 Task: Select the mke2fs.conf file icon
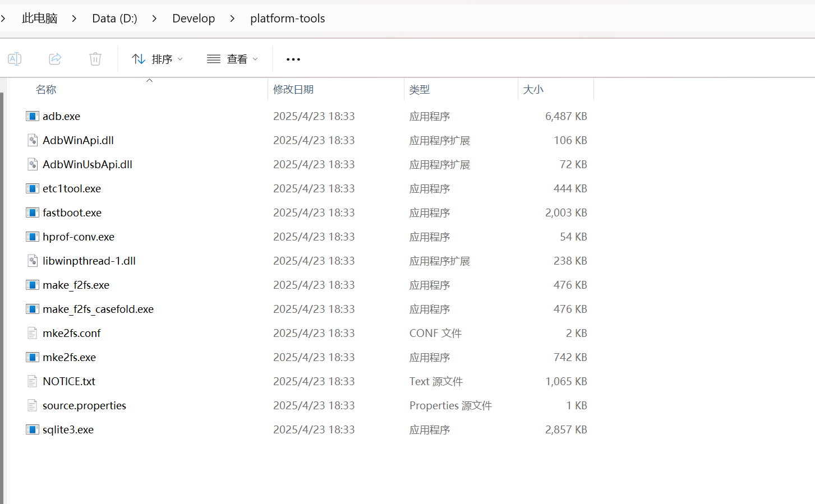tap(33, 333)
